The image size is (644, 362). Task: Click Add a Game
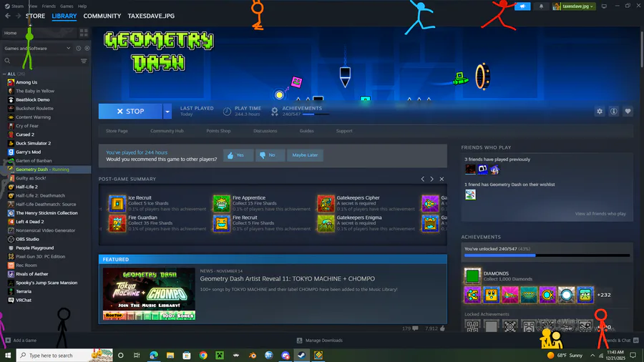point(21,341)
